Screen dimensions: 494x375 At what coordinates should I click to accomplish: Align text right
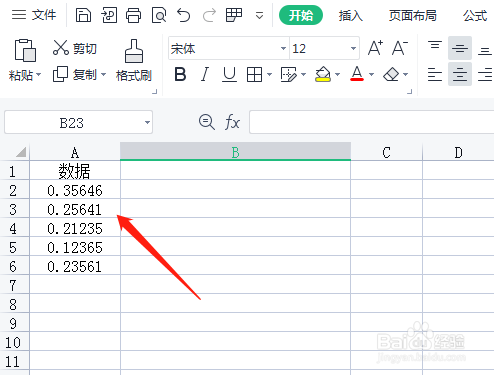485,74
